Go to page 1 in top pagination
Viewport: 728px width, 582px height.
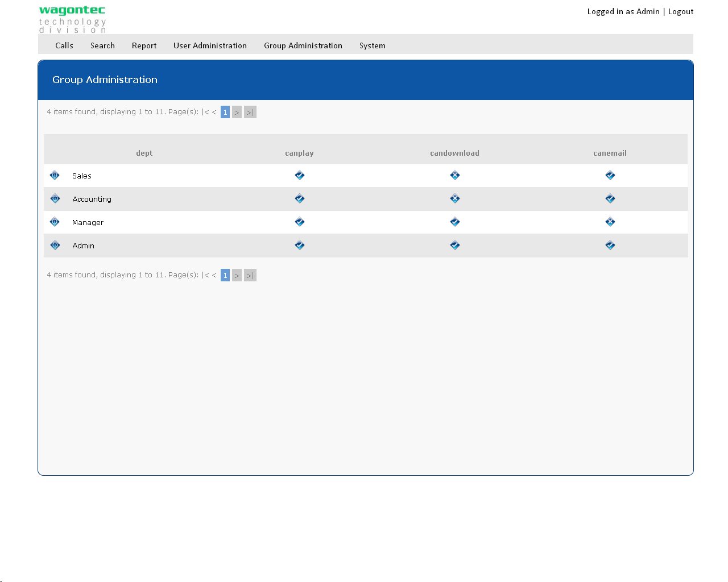point(225,112)
